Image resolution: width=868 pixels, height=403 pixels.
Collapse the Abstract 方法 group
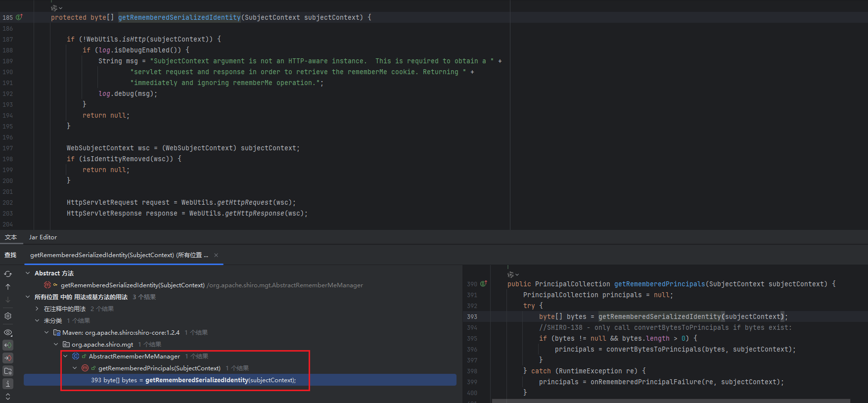(28, 273)
